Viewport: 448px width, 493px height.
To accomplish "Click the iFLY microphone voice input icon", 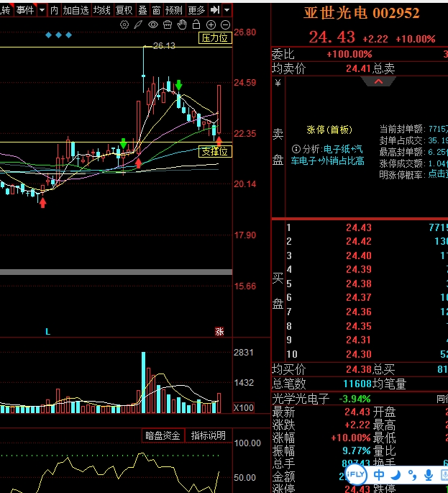I will coord(428,475).
